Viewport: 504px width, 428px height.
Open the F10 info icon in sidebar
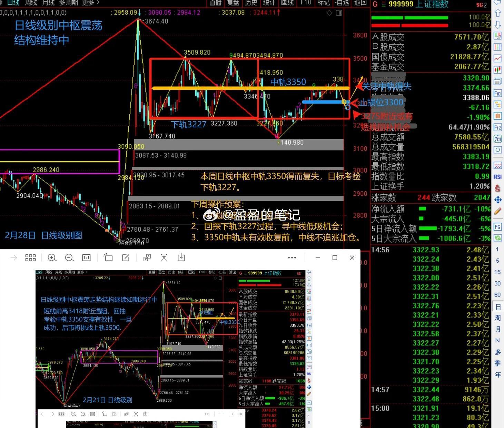497,93
